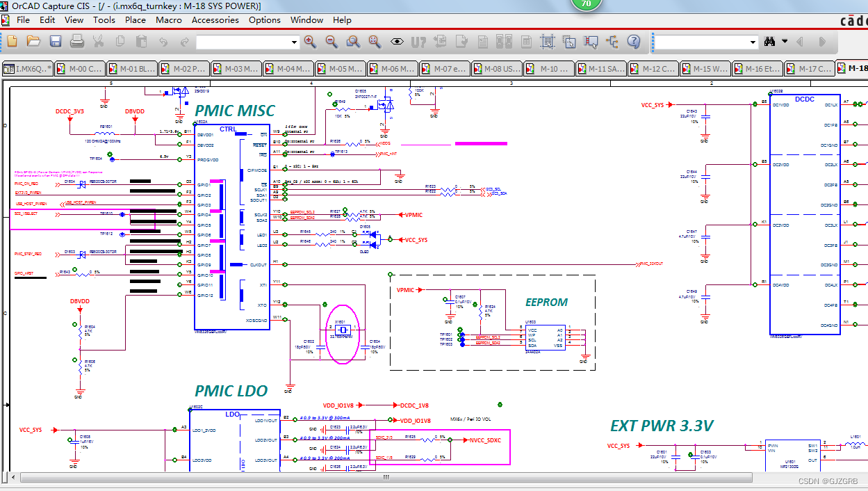Toggle the visibility eye icon on toolbar
This screenshot has height=491, width=868.
pos(396,42)
